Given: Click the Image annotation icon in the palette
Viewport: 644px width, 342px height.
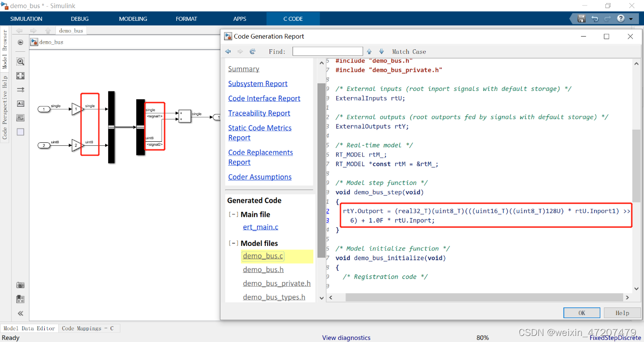Looking at the screenshot, I should pos(20,117).
